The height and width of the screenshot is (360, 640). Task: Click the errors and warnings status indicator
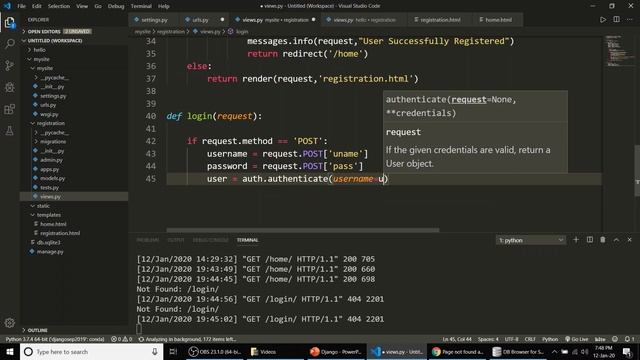122,339
